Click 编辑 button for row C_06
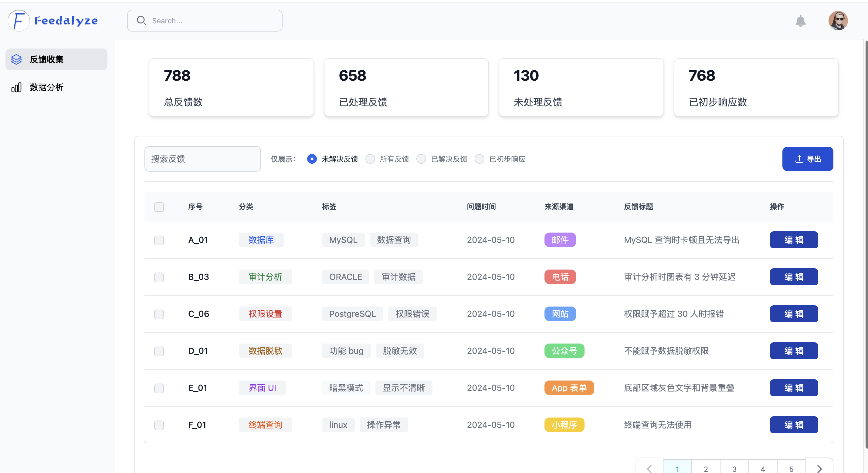This screenshot has width=868, height=473. [794, 314]
